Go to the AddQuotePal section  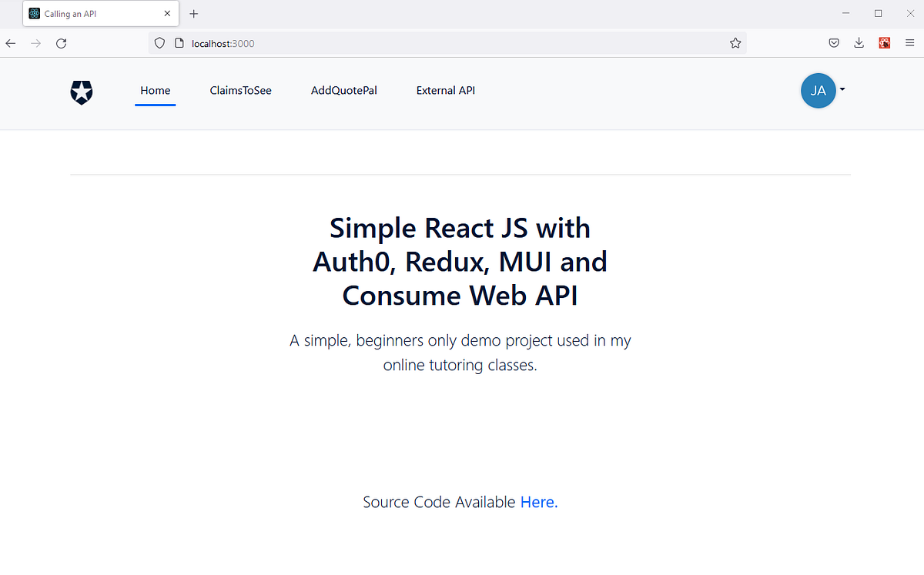344,90
